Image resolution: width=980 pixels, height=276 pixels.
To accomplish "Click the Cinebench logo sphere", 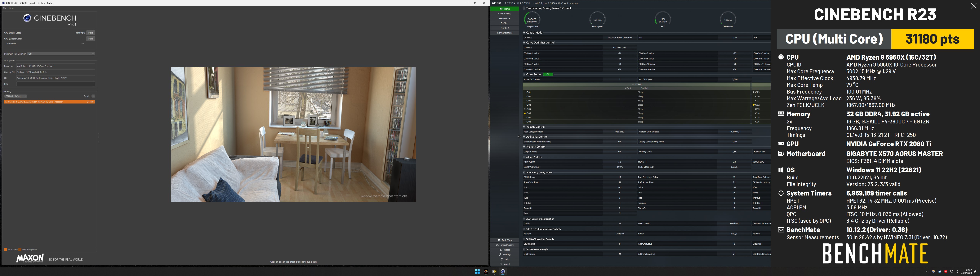I will [x=27, y=18].
